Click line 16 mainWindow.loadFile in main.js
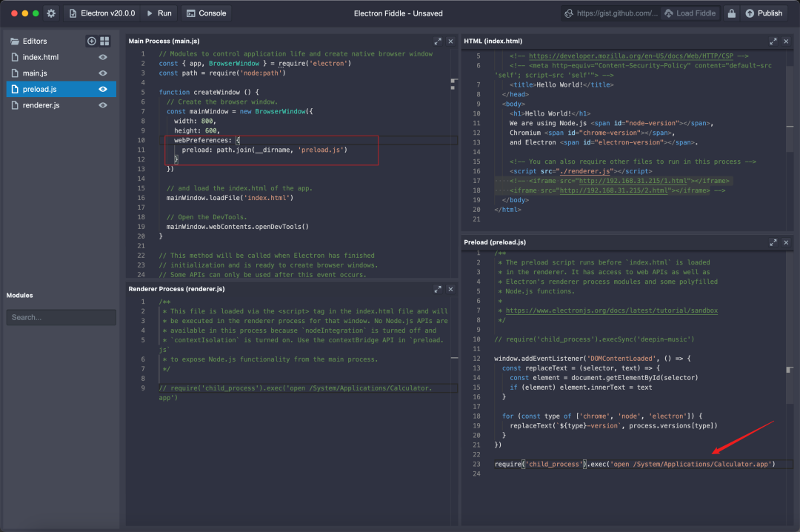This screenshot has height=532, width=800. click(x=230, y=198)
